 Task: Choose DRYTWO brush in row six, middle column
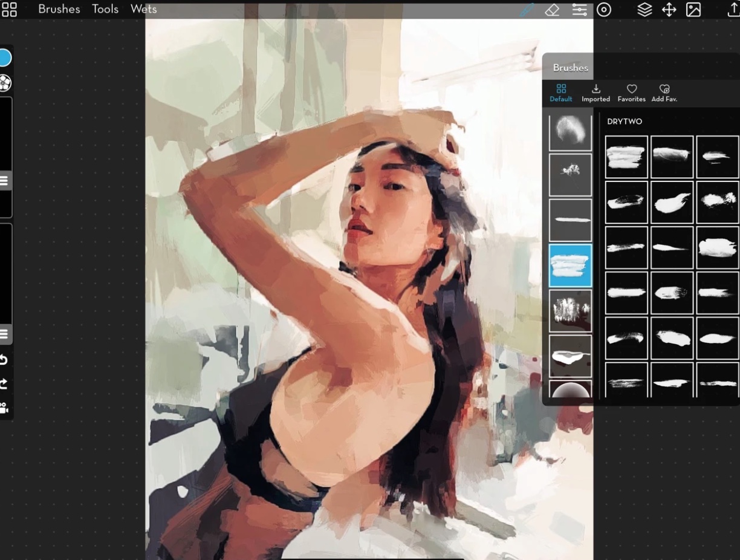click(x=672, y=380)
